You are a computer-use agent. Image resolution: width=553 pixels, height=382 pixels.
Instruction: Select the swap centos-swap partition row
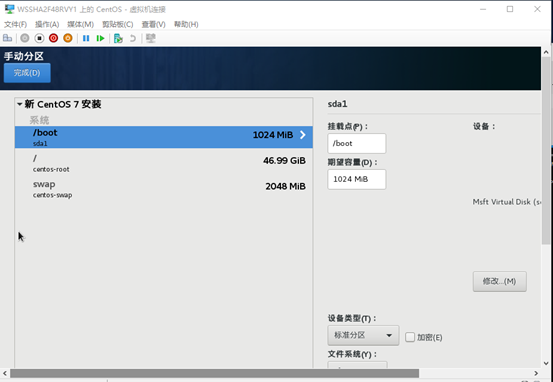click(164, 189)
